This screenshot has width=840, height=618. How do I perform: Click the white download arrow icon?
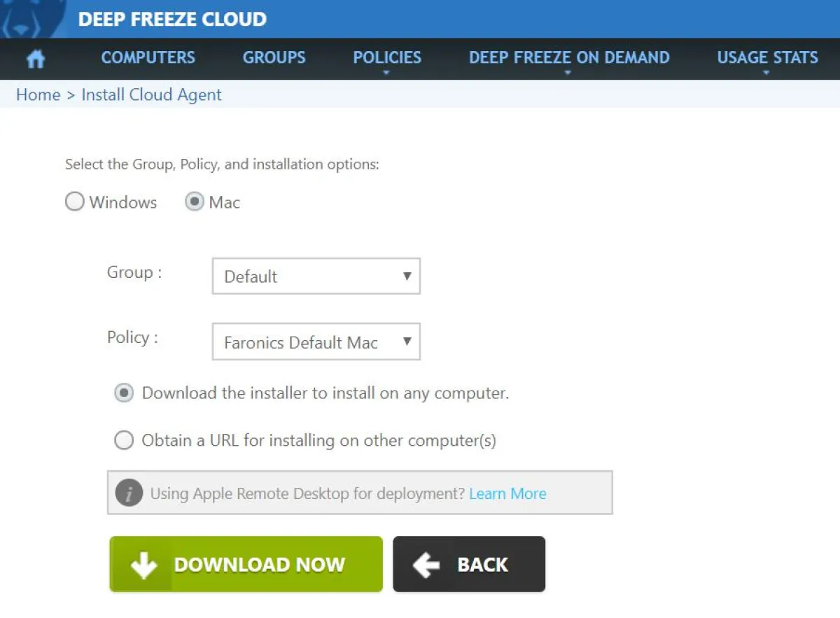point(143,565)
